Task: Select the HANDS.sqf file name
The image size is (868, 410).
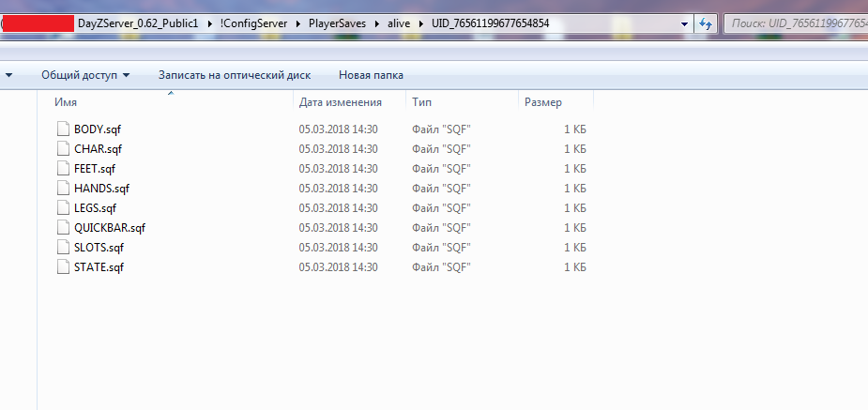Action: 102,189
